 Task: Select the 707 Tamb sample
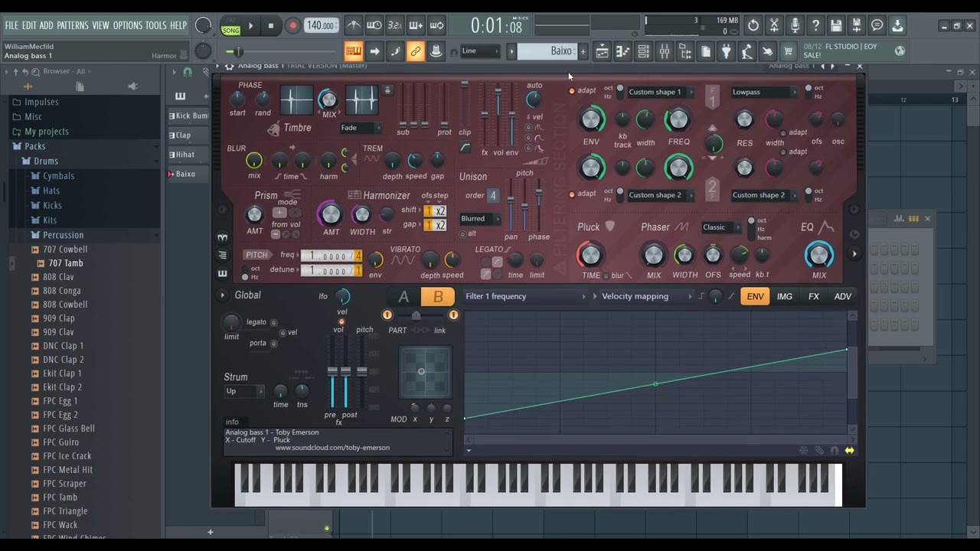pos(66,263)
